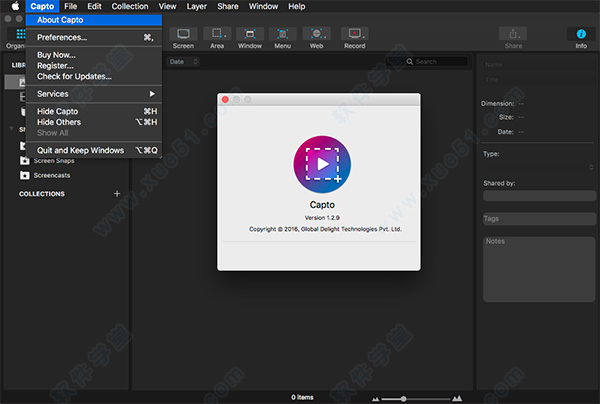This screenshot has width=600, height=404.
Task: Choose Quit and Keep Windows
Action: coord(94,150)
